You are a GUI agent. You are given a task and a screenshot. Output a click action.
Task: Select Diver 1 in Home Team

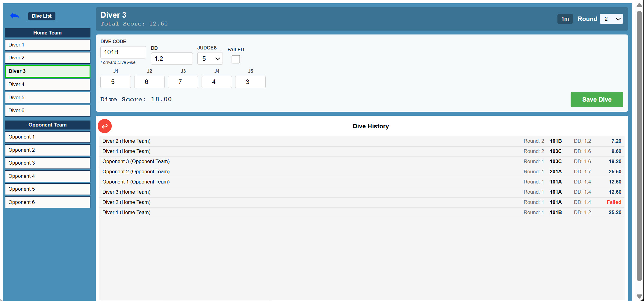48,45
